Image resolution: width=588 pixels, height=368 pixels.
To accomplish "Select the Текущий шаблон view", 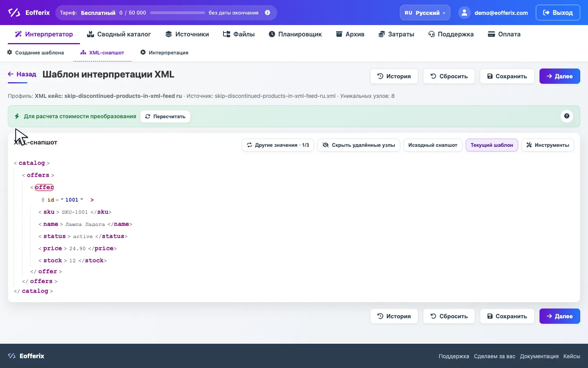I will tap(492, 145).
